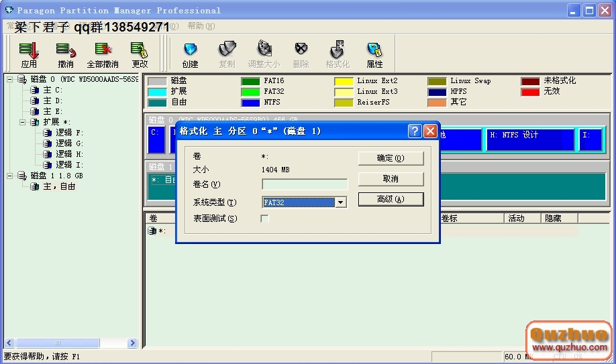Viewport: 616px width, 364px height.
Task: Click into the 卷名 volume label field
Action: click(x=305, y=184)
